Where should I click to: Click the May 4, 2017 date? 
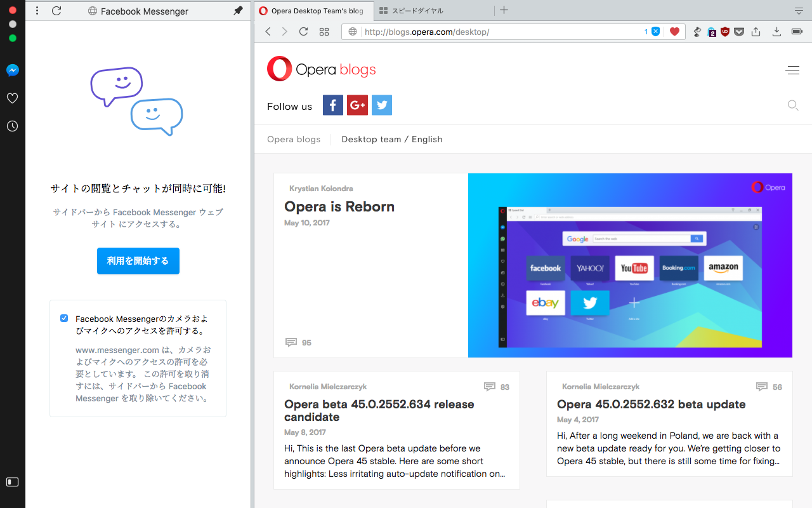578,420
